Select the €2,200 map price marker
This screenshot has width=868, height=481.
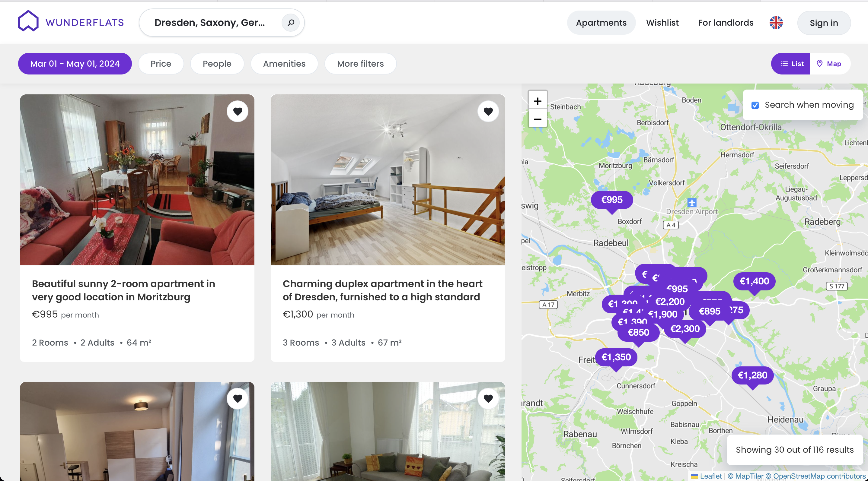(x=669, y=302)
